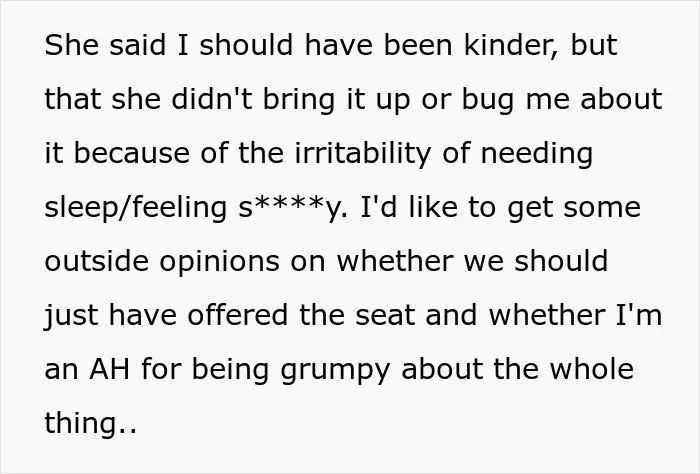Click the word "grumpy"
The image size is (700, 474).
pos(336,370)
